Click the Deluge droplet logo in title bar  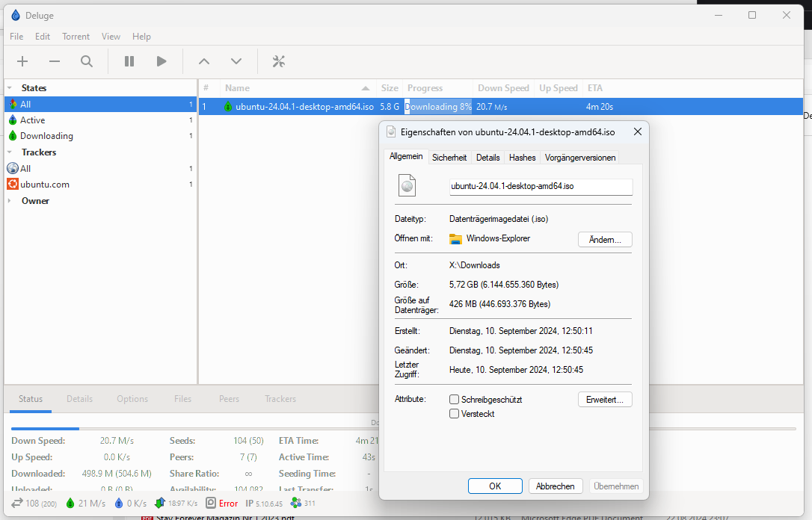pos(16,16)
